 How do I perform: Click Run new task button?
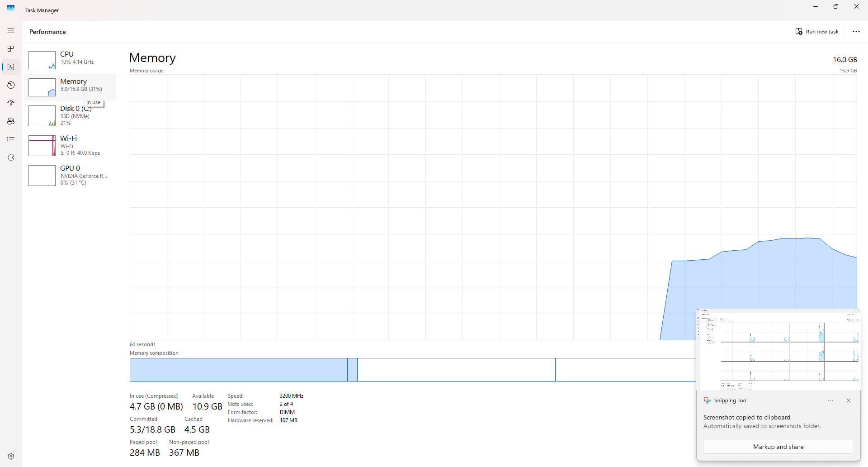[817, 32]
